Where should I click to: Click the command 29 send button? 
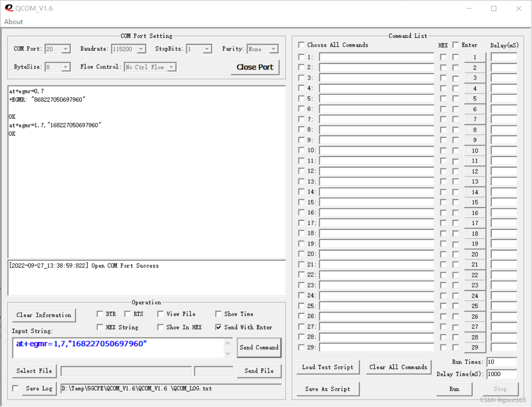point(475,347)
